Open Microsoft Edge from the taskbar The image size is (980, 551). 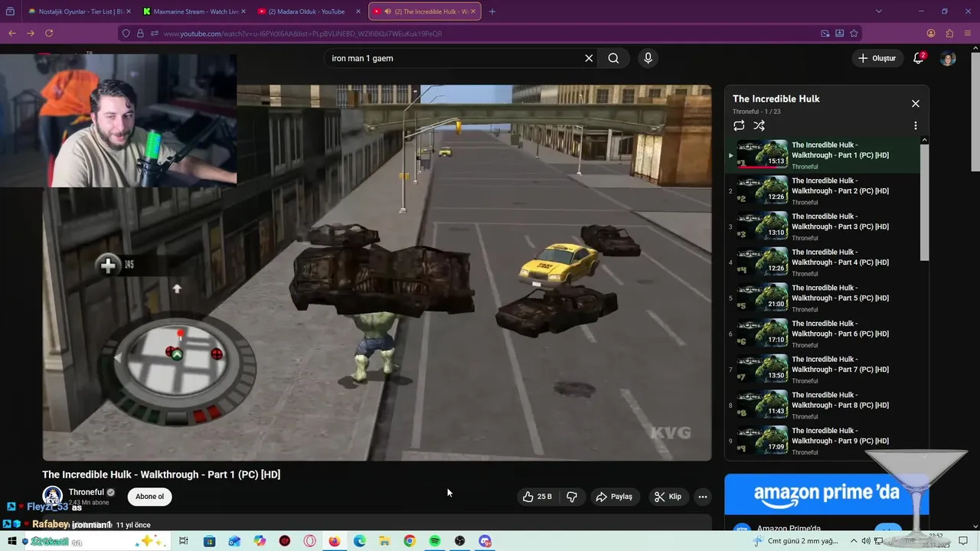click(360, 541)
